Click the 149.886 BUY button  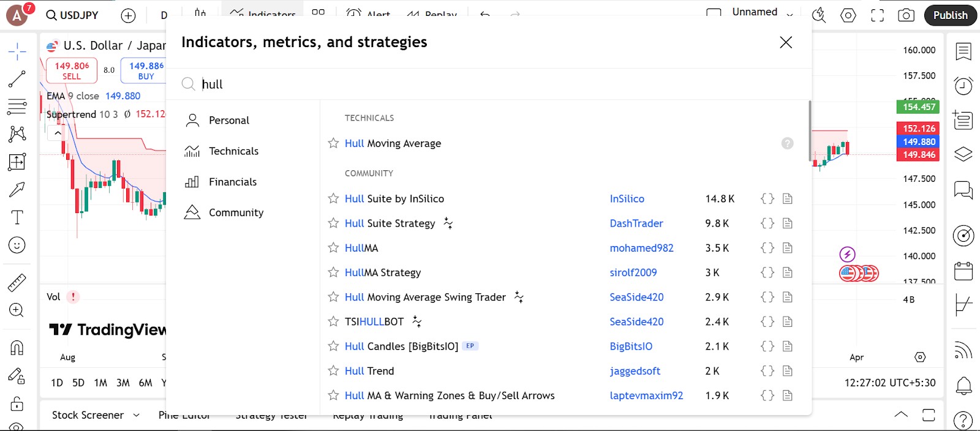point(145,70)
